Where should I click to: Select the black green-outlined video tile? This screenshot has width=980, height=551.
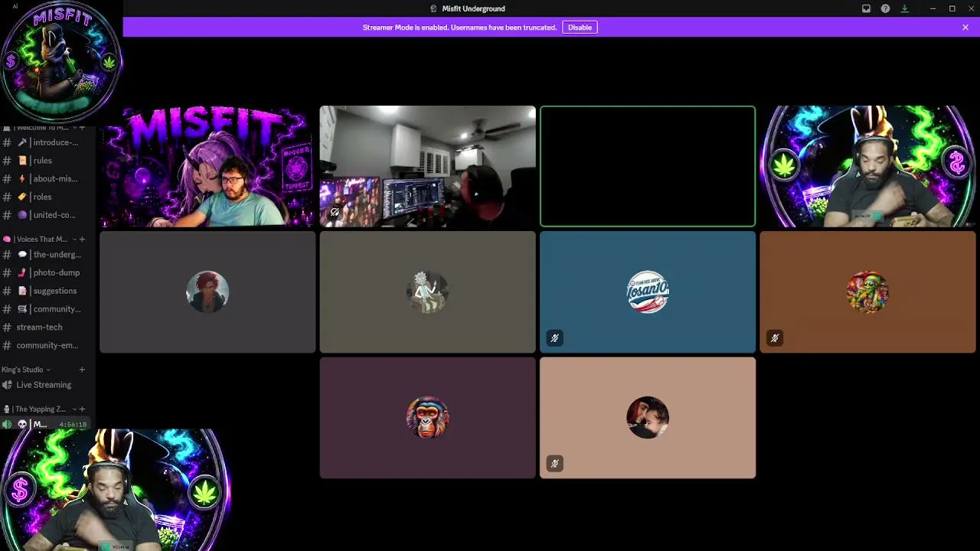[x=648, y=167]
